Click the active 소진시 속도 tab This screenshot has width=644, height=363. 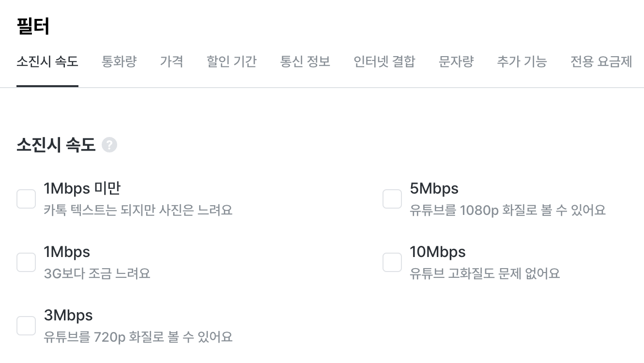[47, 61]
